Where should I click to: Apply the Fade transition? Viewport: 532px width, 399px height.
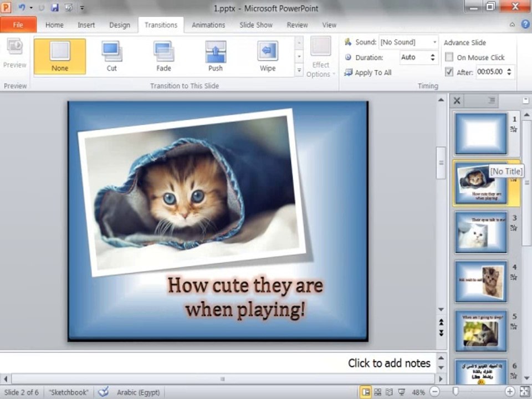[163, 57]
